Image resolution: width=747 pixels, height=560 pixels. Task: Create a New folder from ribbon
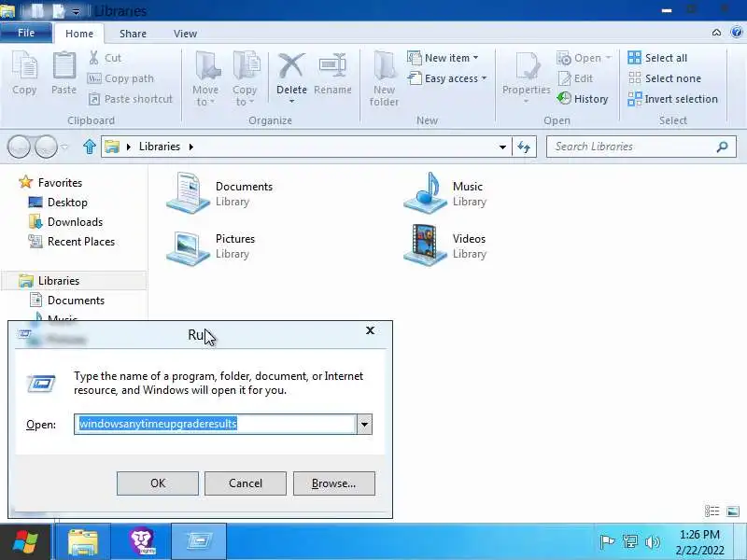[x=384, y=79]
